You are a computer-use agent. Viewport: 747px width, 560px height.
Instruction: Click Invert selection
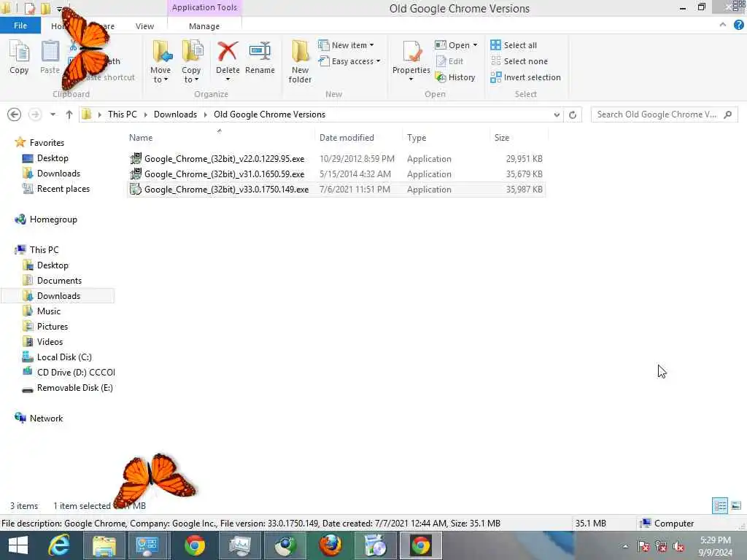point(525,77)
